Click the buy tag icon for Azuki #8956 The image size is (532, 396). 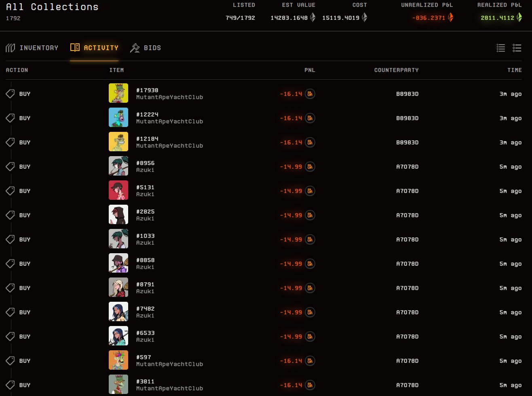click(x=10, y=167)
